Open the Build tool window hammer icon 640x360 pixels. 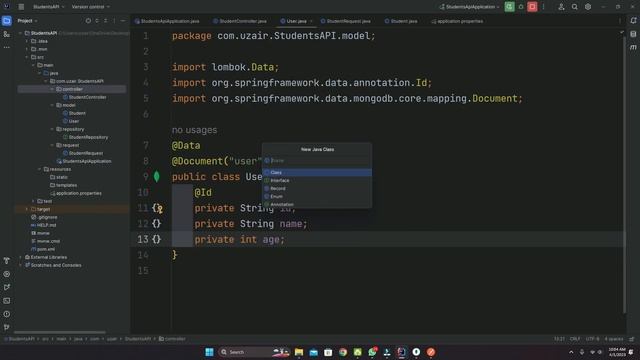tap(7, 260)
